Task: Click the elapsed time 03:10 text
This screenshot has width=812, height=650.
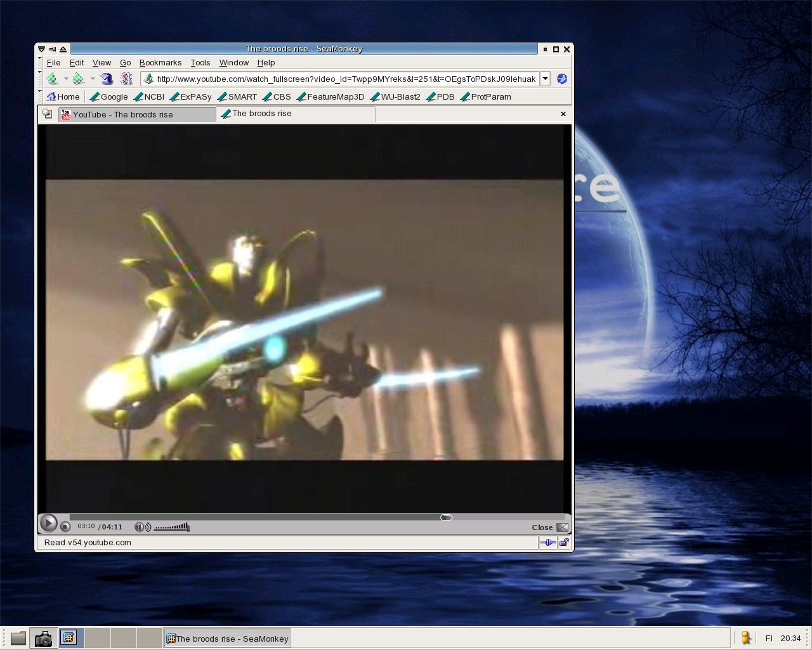Action: (x=86, y=526)
